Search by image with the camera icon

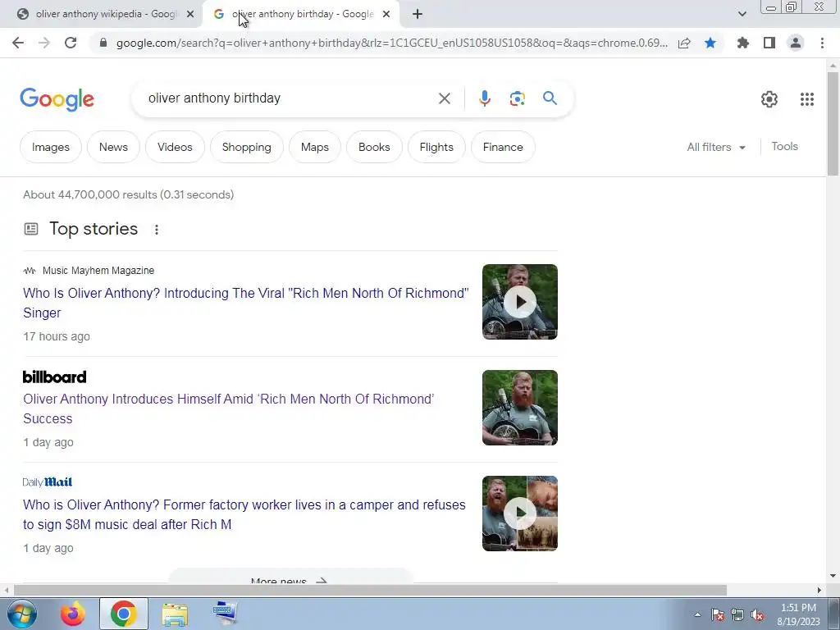tap(517, 98)
